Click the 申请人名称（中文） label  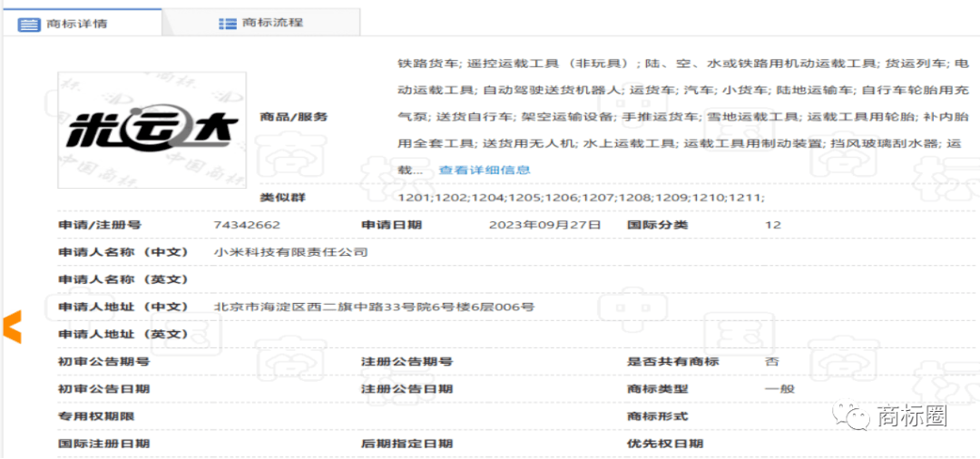pos(123,252)
